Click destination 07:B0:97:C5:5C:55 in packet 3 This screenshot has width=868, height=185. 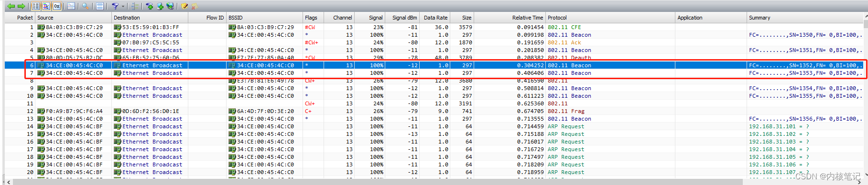(151, 42)
